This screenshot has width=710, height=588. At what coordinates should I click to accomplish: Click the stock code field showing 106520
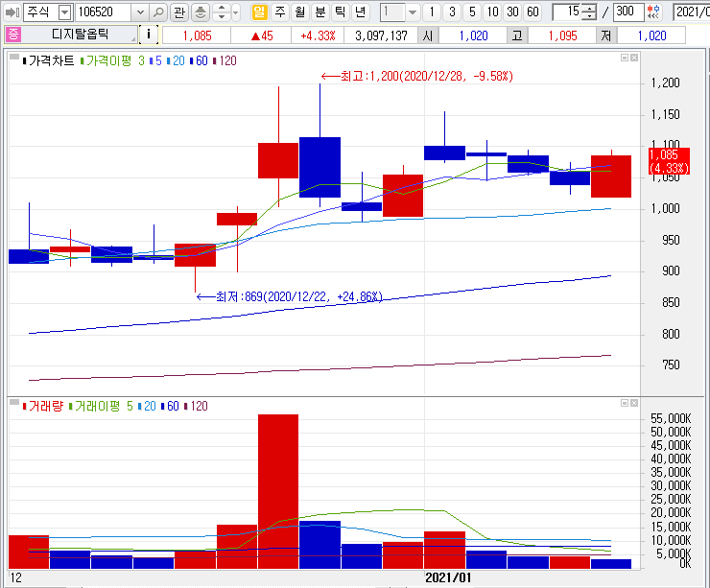(x=105, y=12)
